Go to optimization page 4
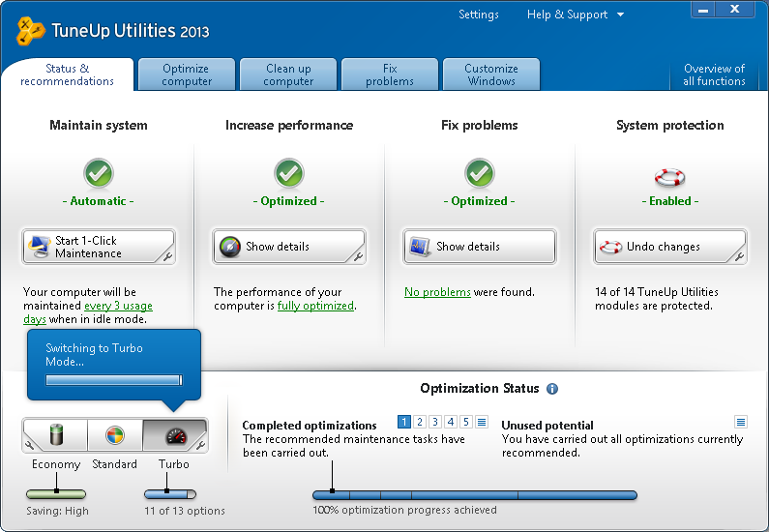 (451, 422)
